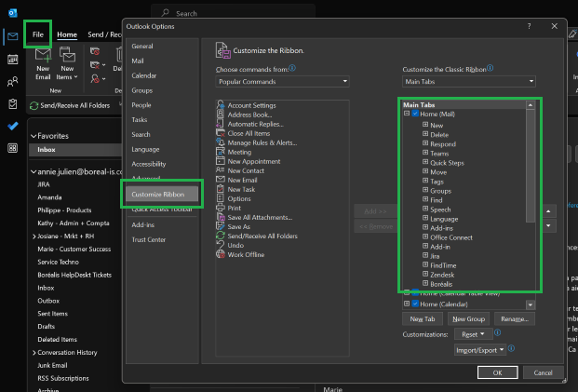Screen dimensions: 578x392
Task: Click the New Email ribbon button
Action: 43,64
